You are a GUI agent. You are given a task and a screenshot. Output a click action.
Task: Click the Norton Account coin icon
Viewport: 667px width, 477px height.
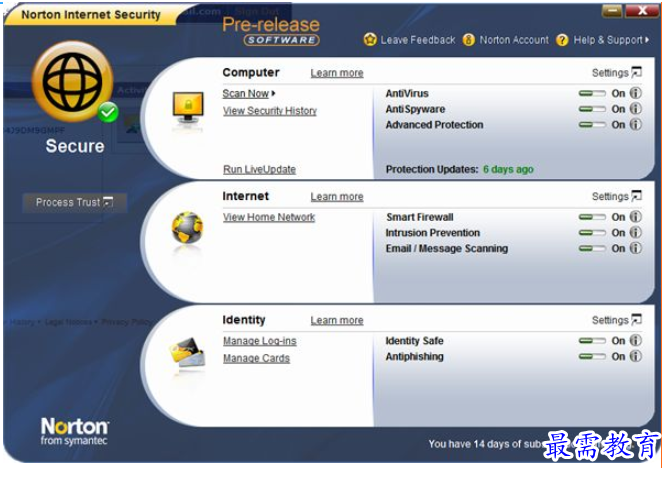pyautogui.click(x=468, y=40)
